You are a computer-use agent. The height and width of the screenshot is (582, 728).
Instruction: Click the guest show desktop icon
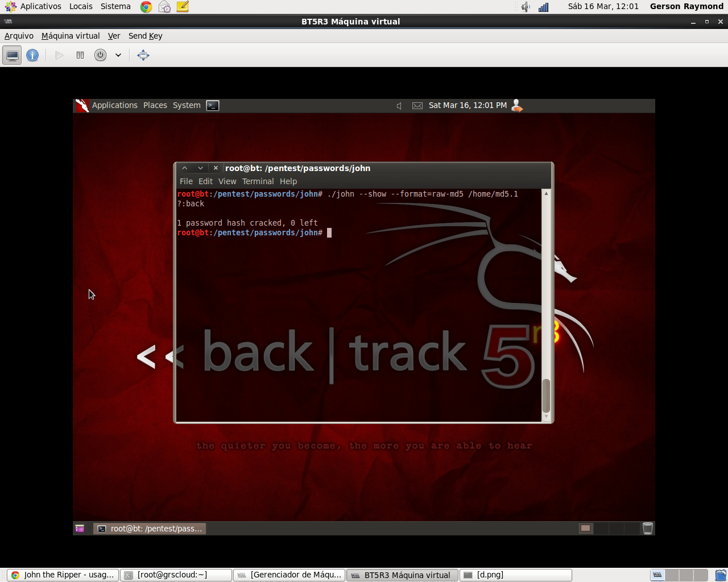(80, 529)
